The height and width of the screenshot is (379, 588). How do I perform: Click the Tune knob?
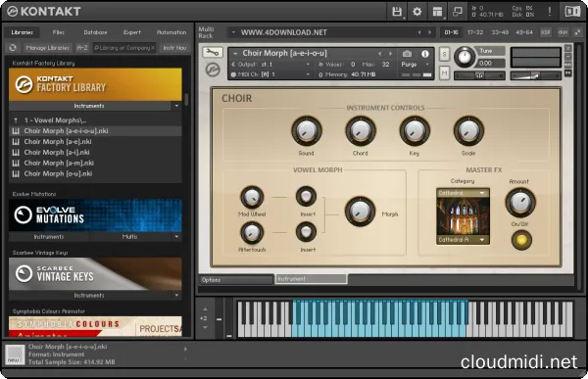click(x=465, y=58)
